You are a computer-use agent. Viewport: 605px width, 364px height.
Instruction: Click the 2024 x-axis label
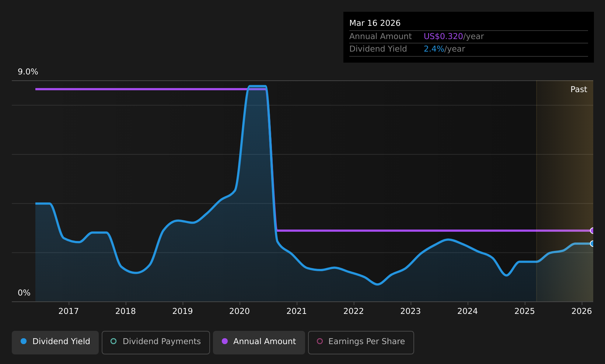pos(468,311)
